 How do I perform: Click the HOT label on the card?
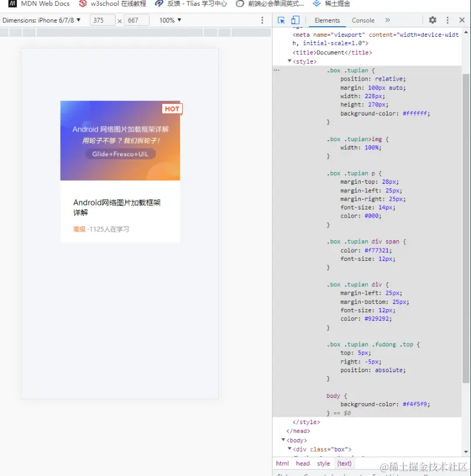pyautogui.click(x=172, y=108)
